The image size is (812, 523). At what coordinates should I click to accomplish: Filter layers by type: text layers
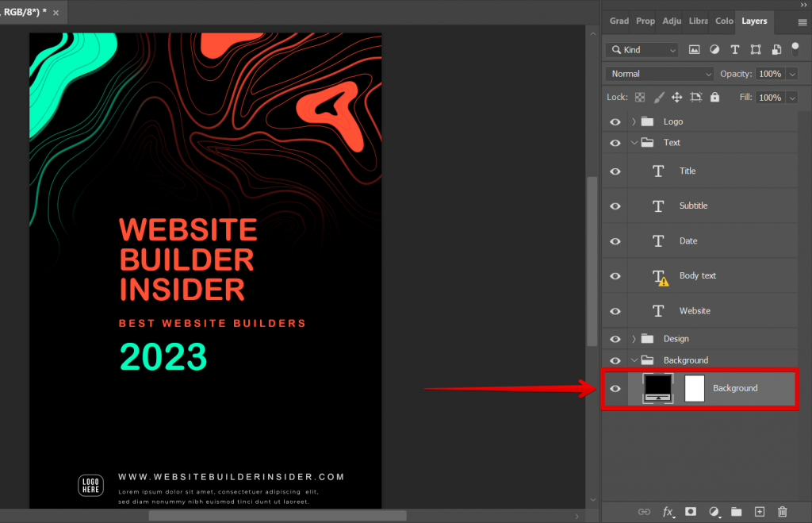pos(734,49)
